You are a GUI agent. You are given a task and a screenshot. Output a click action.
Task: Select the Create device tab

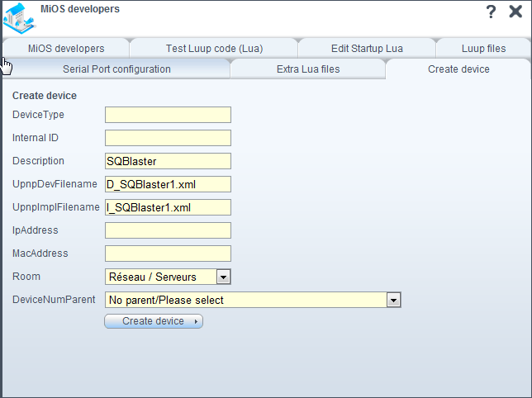coord(458,69)
